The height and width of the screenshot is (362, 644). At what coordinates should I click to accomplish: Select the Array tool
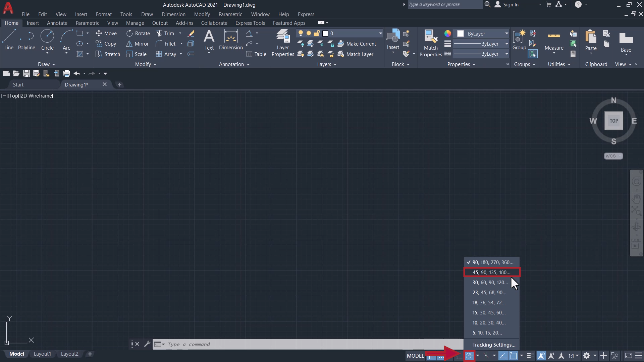pos(169,54)
